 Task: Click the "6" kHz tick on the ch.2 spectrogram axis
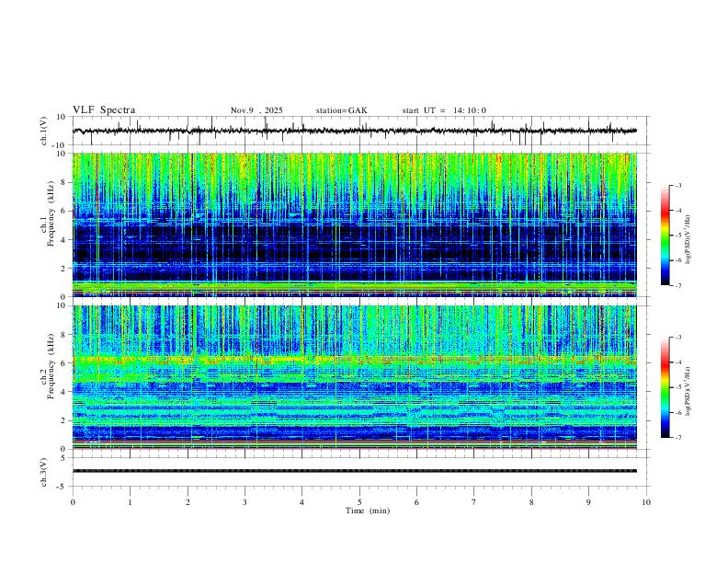(63, 363)
